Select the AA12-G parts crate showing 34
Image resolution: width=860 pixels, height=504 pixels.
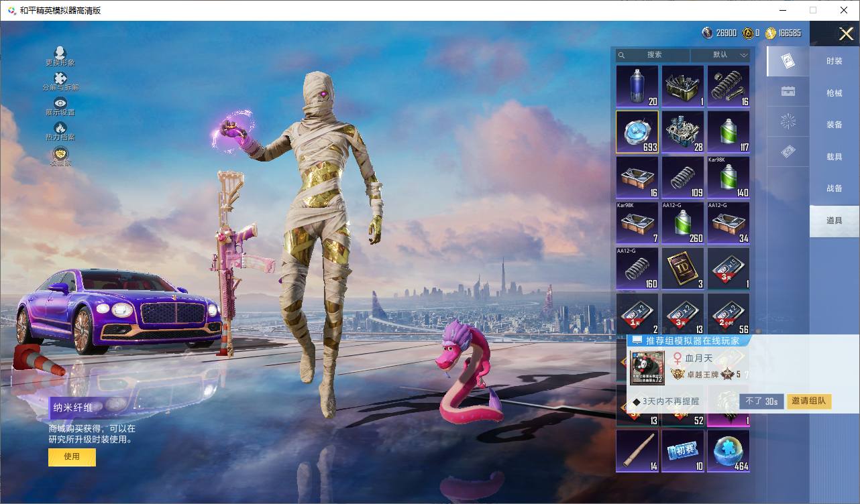(729, 223)
